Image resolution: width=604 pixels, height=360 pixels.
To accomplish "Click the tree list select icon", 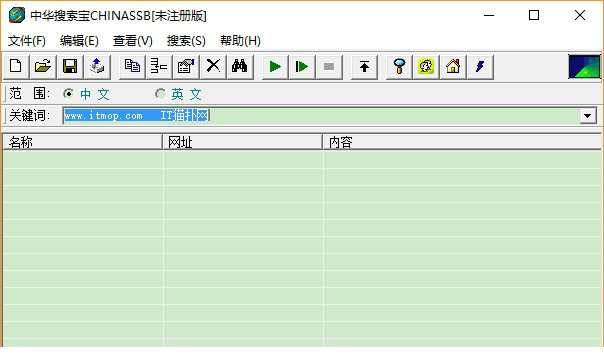I will [x=159, y=67].
